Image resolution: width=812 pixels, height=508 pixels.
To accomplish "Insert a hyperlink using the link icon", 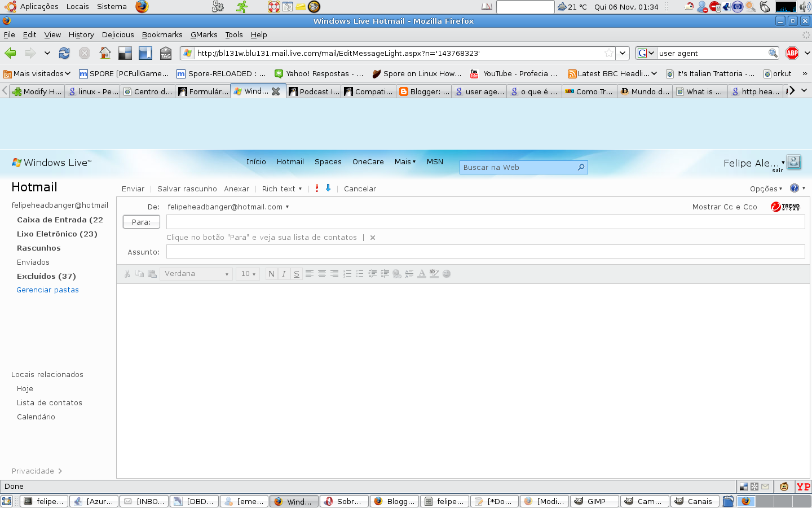I will click(x=397, y=274).
